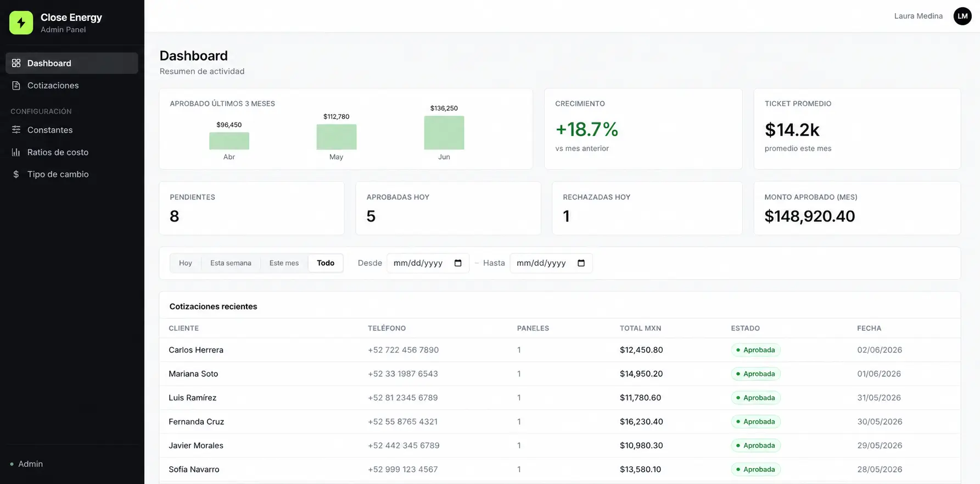Click the Constantes sliders icon
The height and width of the screenshot is (484, 980).
coord(16,130)
